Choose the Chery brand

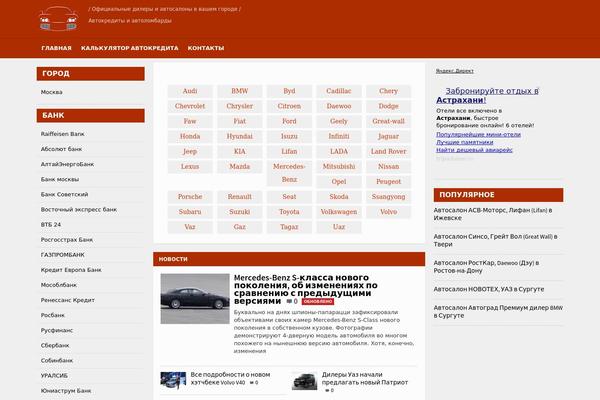[388, 91]
